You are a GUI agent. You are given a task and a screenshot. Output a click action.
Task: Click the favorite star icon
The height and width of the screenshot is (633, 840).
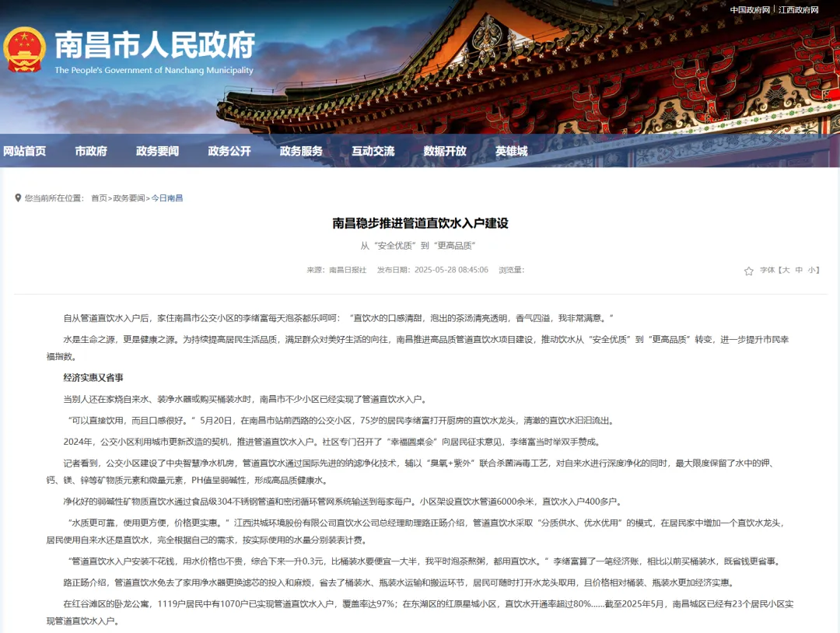click(x=748, y=271)
